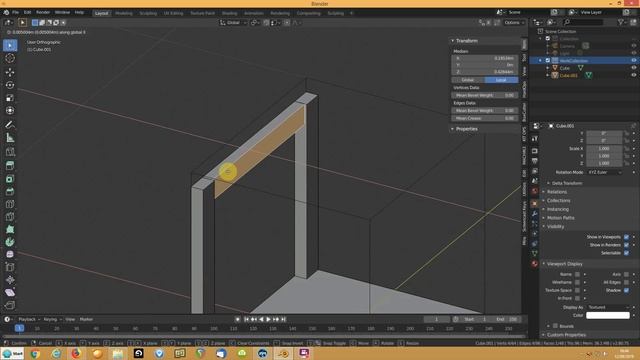Select the Annotate tool
Screen dimensions: 640x360
[10, 124]
